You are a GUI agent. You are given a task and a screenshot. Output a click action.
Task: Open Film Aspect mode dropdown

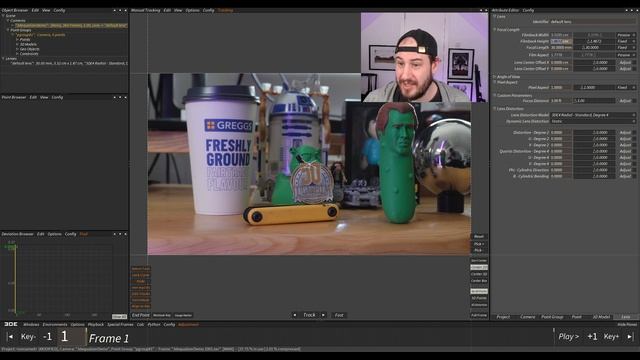click(x=626, y=55)
